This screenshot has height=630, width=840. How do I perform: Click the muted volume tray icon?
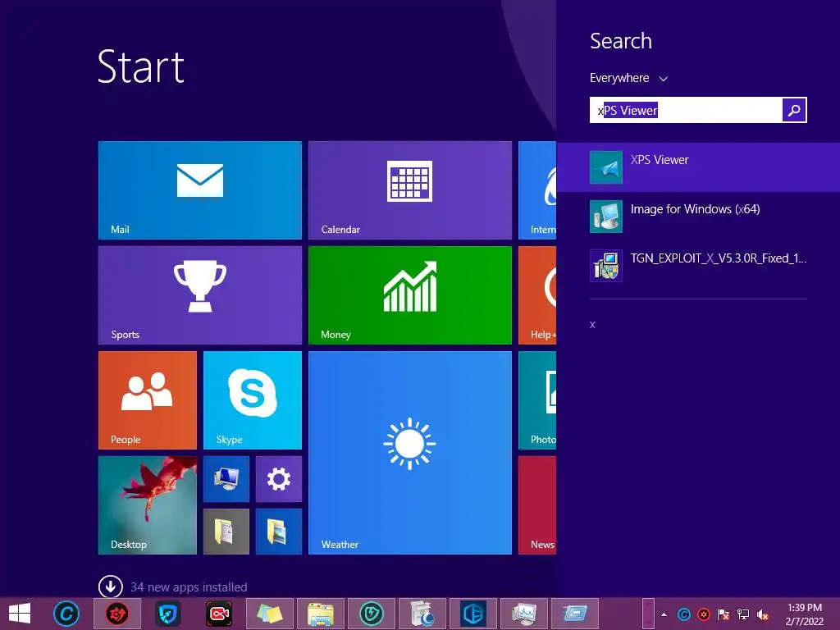[x=763, y=614]
